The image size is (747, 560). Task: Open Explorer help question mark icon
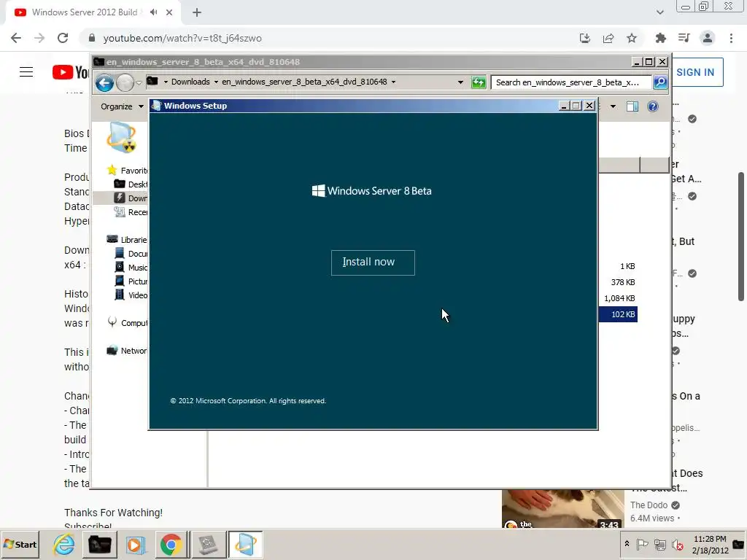click(x=653, y=106)
